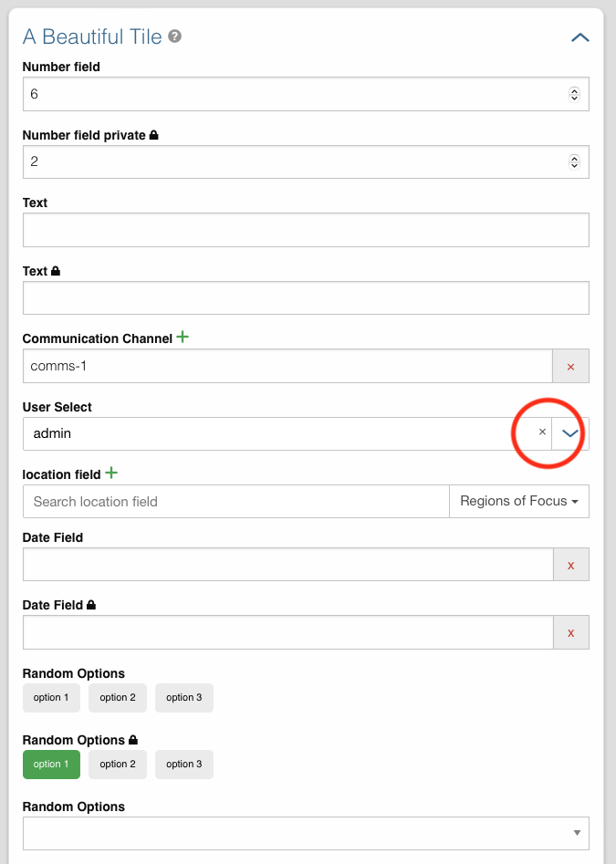Click the private Date Field input
This screenshot has height=864, width=616.
[x=288, y=632]
